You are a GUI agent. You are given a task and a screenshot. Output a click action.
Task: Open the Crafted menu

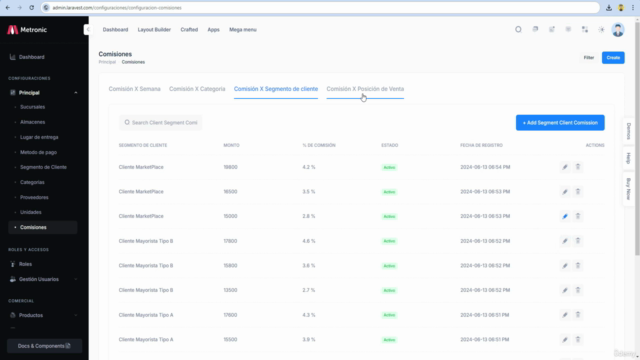point(189,29)
